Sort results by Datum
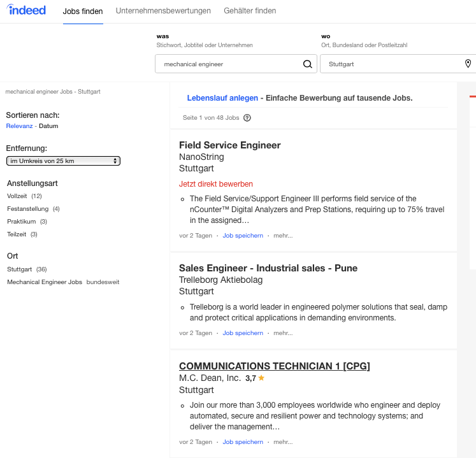Image resolution: width=476 pixels, height=458 pixels. pyautogui.click(x=48, y=126)
